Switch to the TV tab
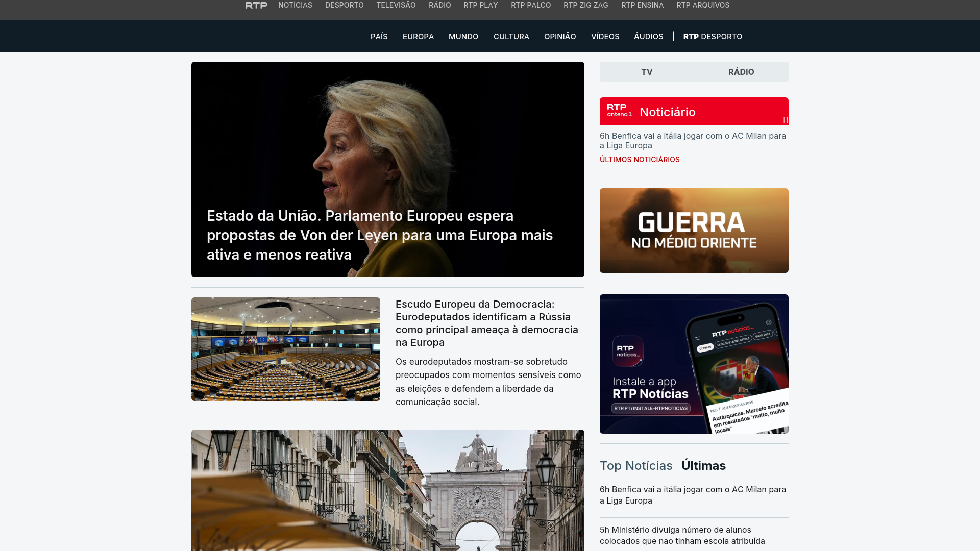The width and height of the screenshot is (980, 551). 647,72
